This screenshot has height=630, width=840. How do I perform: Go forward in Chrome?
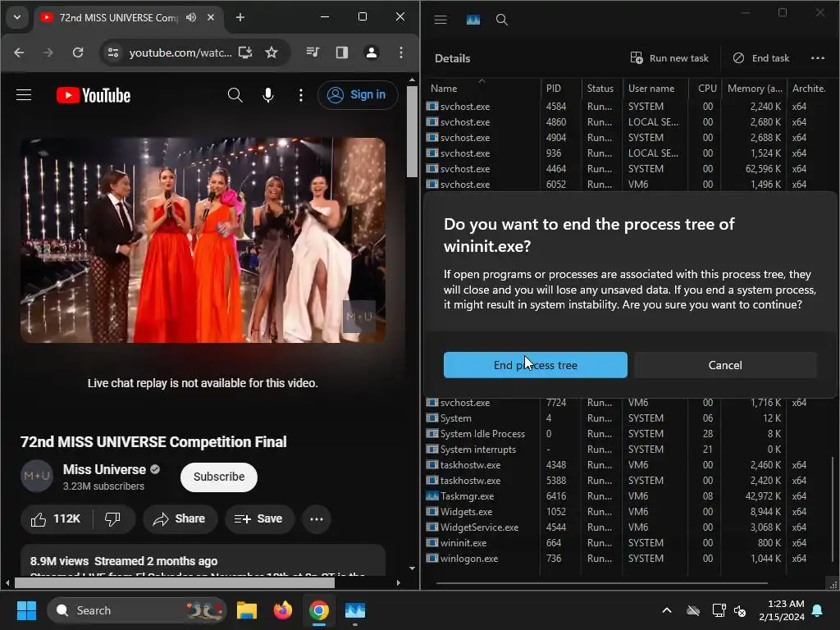coord(48,52)
